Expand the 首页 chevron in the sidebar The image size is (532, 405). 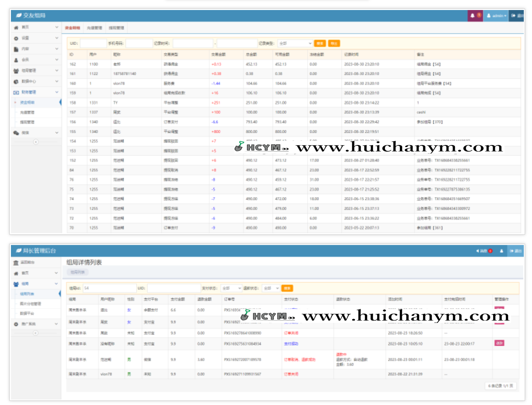pyautogui.click(x=56, y=27)
